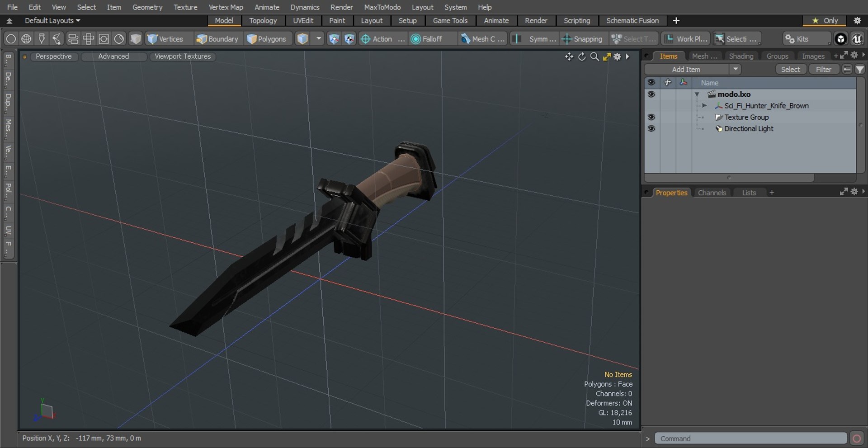Open the Work Plane menu

click(x=686, y=39)
